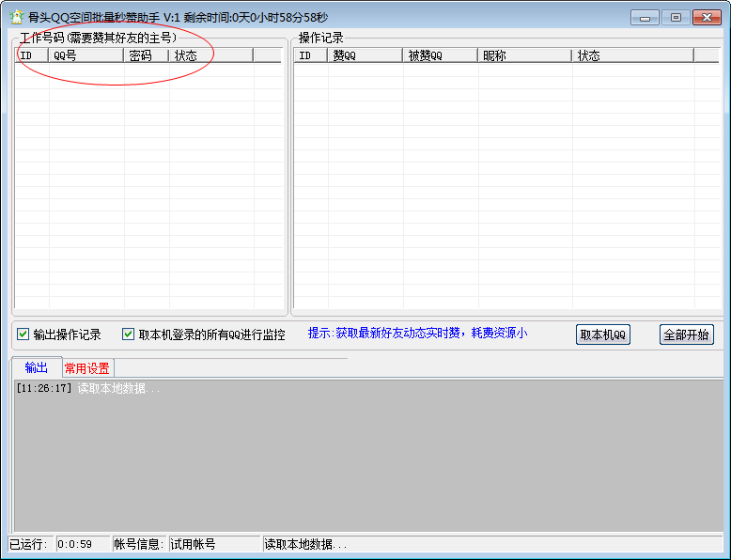The height and width of the screenshot is (560, 731).
Task: Click the 密码 column header
Action: point(147,55)
